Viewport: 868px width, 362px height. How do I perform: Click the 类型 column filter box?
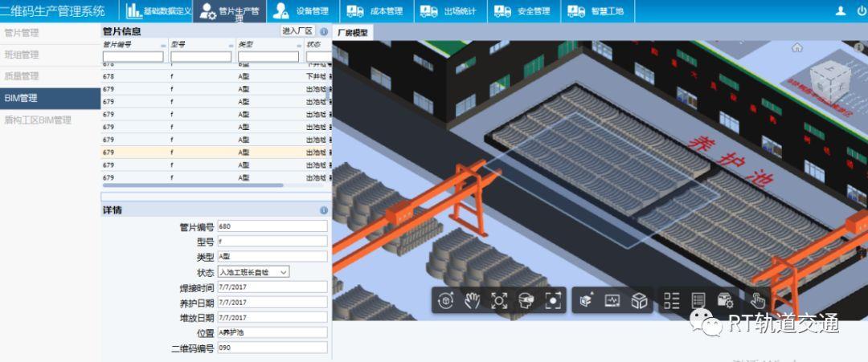pos(268,56)
